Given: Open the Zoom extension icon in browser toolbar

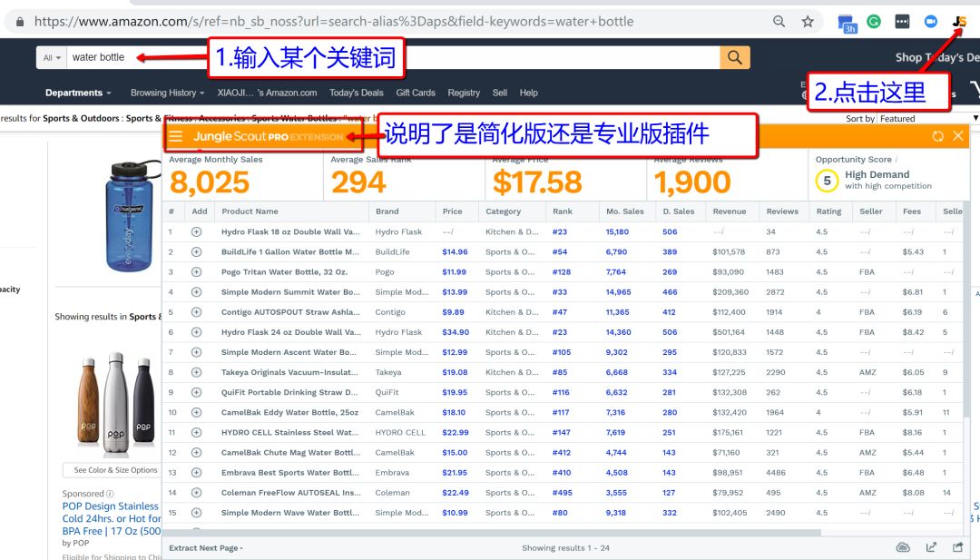Looking at the screenshot, I should pos(931,21).
